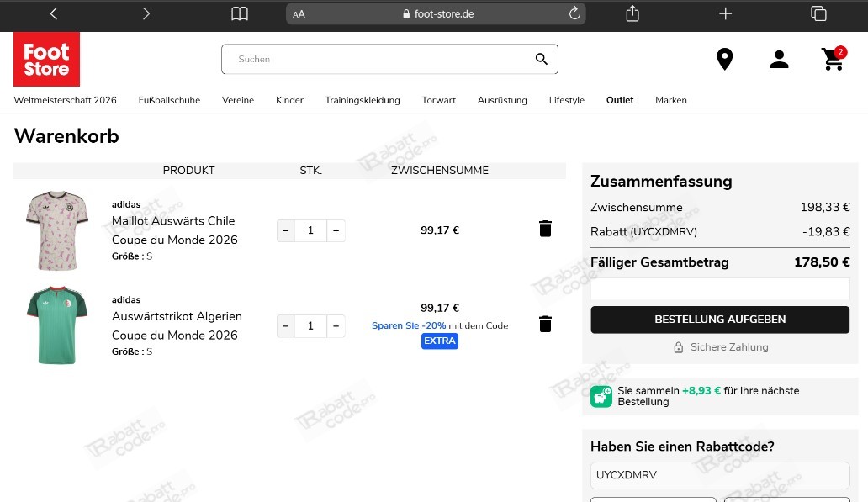
Task: Open the Torwart menu
Action: click(439, 100)
